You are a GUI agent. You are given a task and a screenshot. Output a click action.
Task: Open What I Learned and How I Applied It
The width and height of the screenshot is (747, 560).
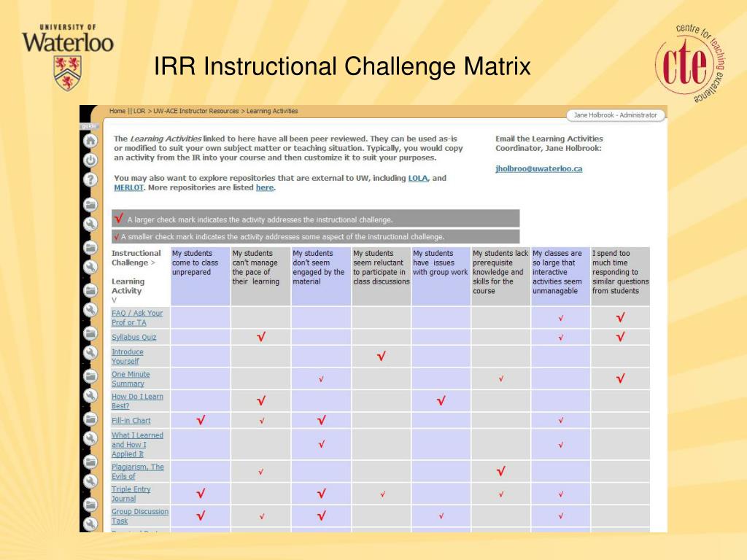tap(137, 444)
